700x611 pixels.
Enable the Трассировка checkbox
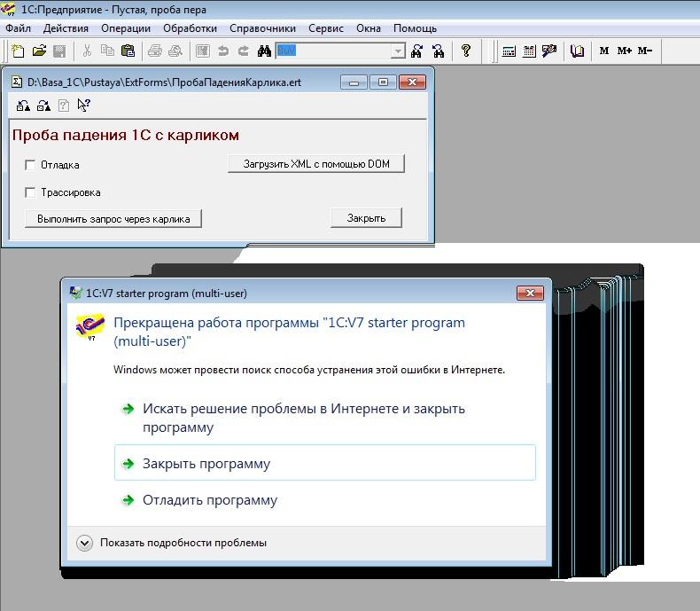tap(31, 192)
